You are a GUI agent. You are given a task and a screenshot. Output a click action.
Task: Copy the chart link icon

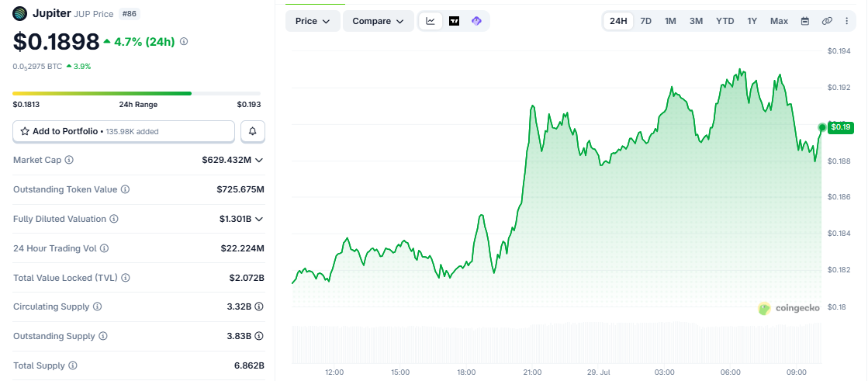coord(827,21)
